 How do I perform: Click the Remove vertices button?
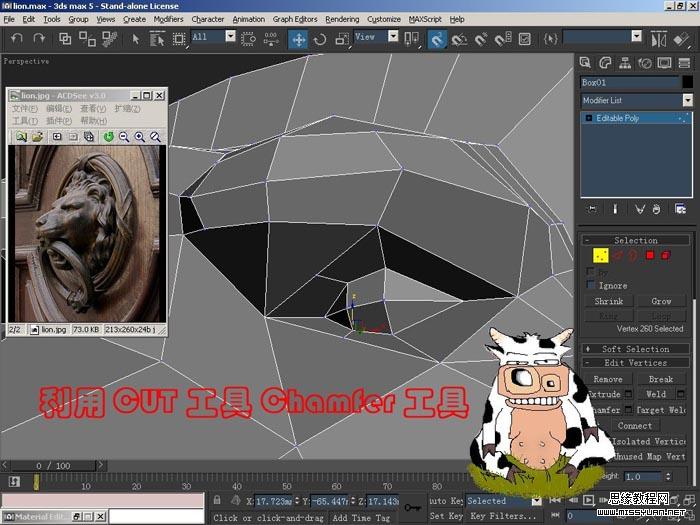pyautogui.click(x=608, y=379)
